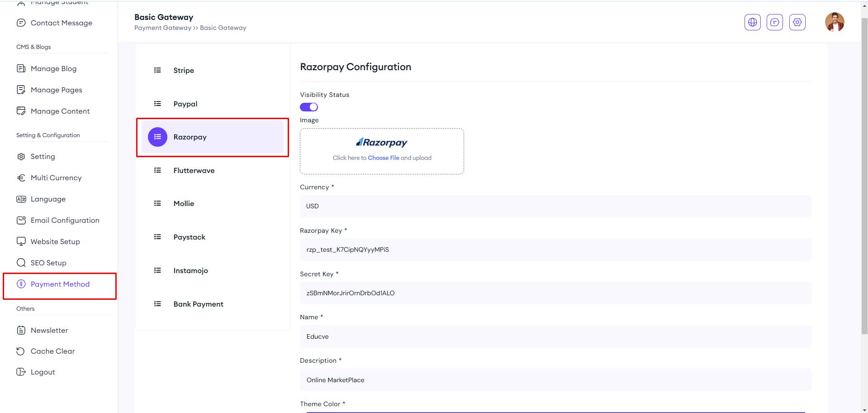The image size is (868, 413).
Task: Click the Razorpay purple list icon
Action: click(x=157, y=137)
